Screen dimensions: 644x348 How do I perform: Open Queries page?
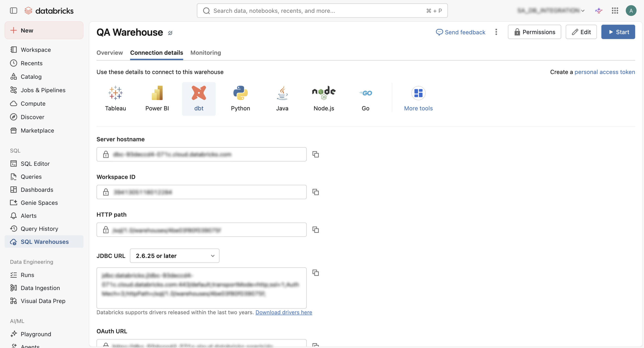44,177
